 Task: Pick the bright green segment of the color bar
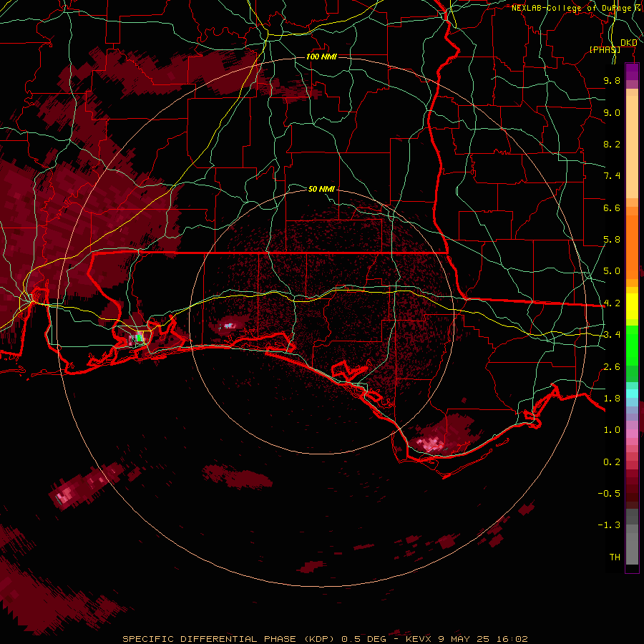[632, 345]
